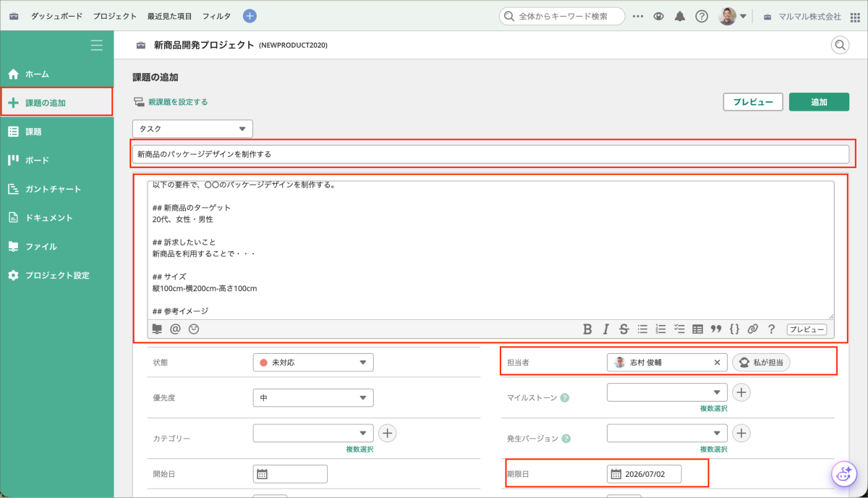Click the briefcase icon in the top navigation bar
Image resolution: width=868 pixels, height=498 pixels.
tap(14, 16)
